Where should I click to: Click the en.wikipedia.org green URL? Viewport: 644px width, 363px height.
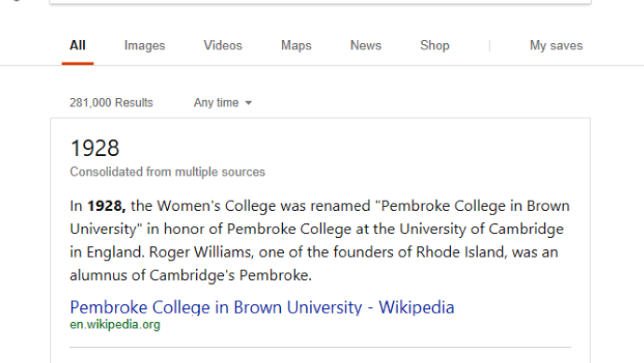click(115, 325)
